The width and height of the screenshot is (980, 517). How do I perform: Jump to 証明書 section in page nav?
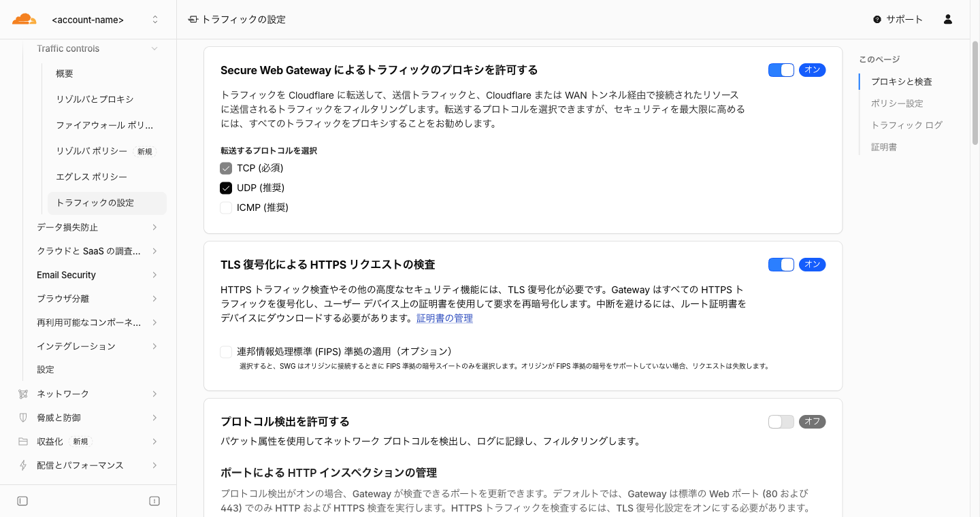884,147
